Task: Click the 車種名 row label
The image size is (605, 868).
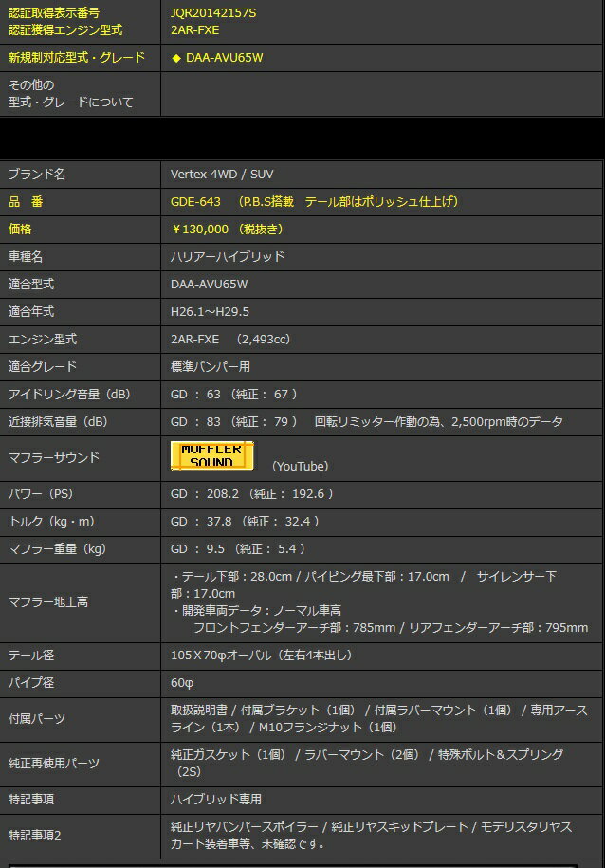Action: click(26, 256)
